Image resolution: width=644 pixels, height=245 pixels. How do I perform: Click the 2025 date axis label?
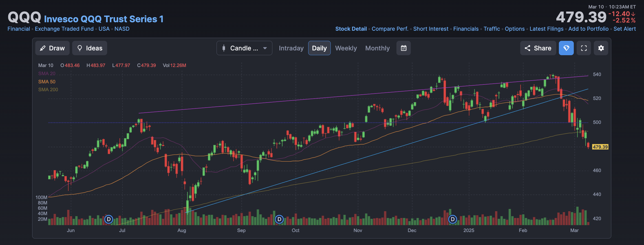tap(469, 230)
